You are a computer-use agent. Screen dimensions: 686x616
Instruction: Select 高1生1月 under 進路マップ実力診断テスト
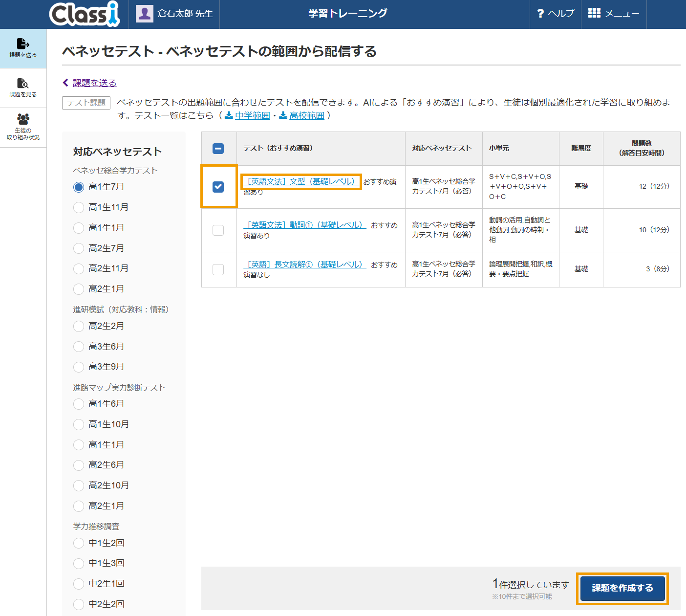(x=79, y=445)
